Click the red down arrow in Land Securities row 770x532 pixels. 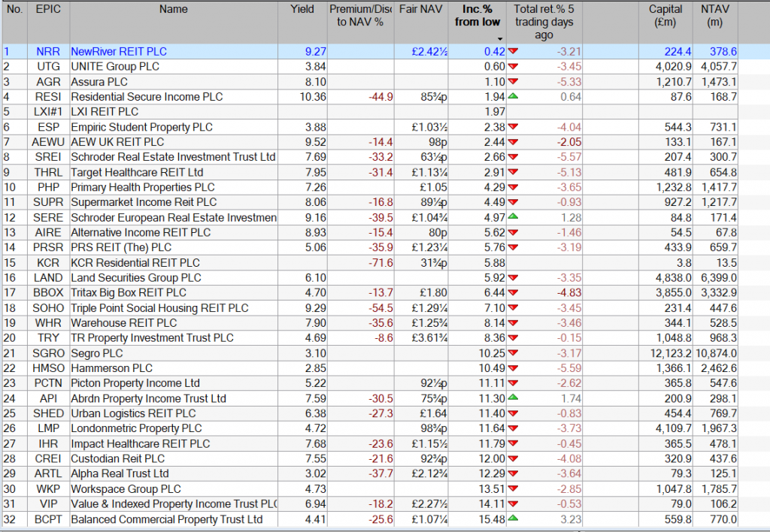click(x=513, y=278)
